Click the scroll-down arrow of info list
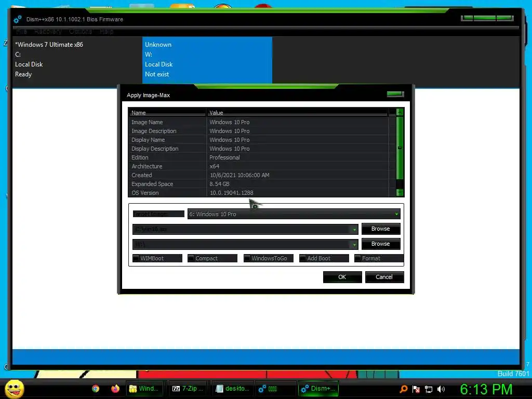This screenshot has width=532, height=399. click(x=400, y=192)
